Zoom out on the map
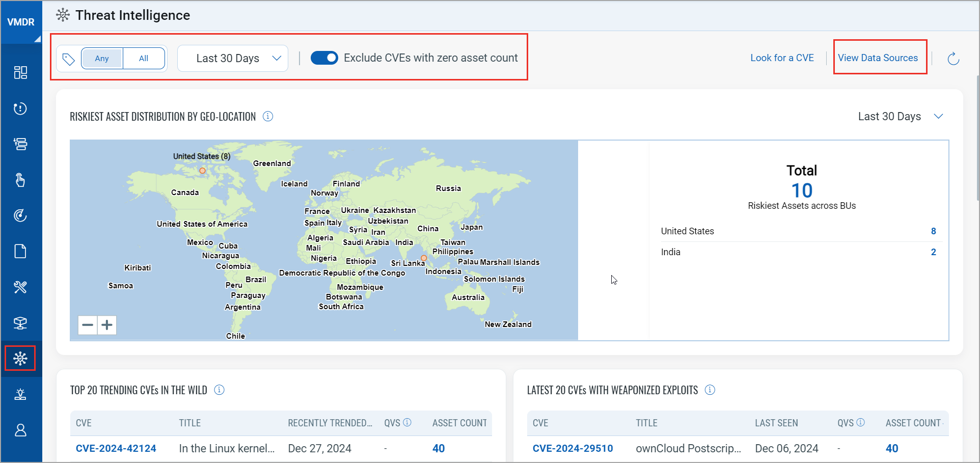This screenshot has height=463, width=980. pyautogui.click(x=88, y=325)
